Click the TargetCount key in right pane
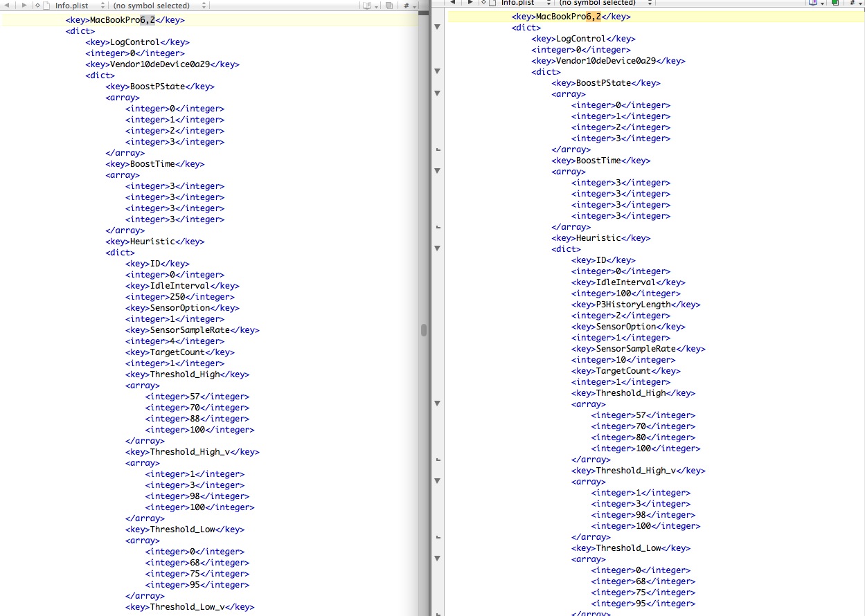865x616 pixels. point(626,371)
